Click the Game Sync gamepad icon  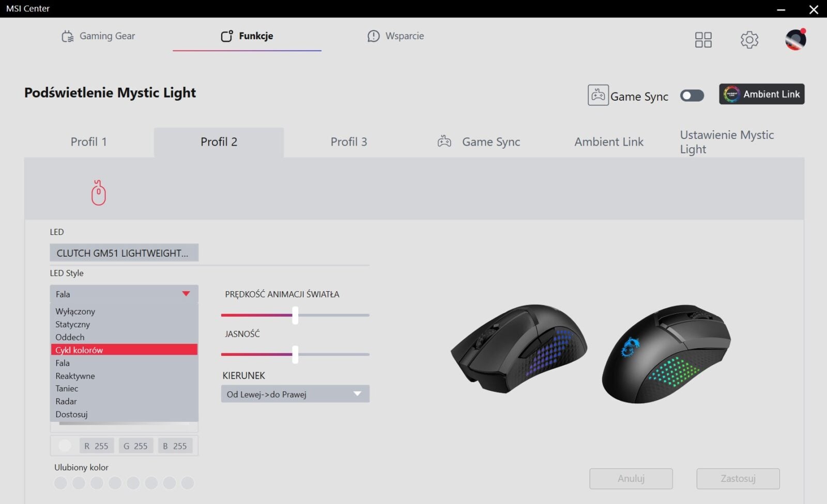point(598,96)
